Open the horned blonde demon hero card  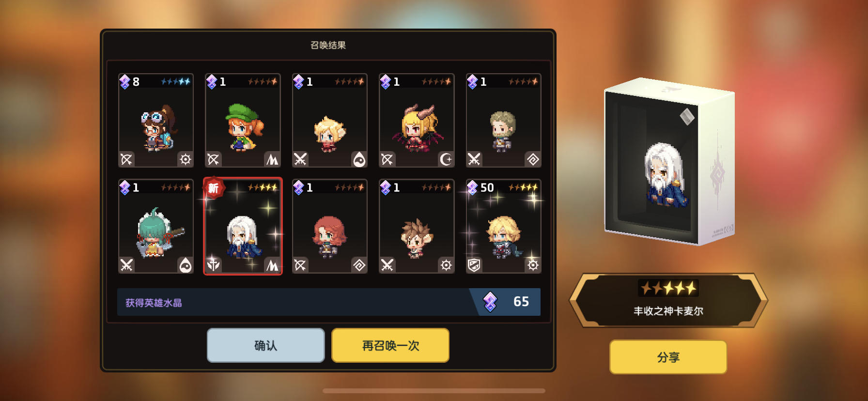417,121
